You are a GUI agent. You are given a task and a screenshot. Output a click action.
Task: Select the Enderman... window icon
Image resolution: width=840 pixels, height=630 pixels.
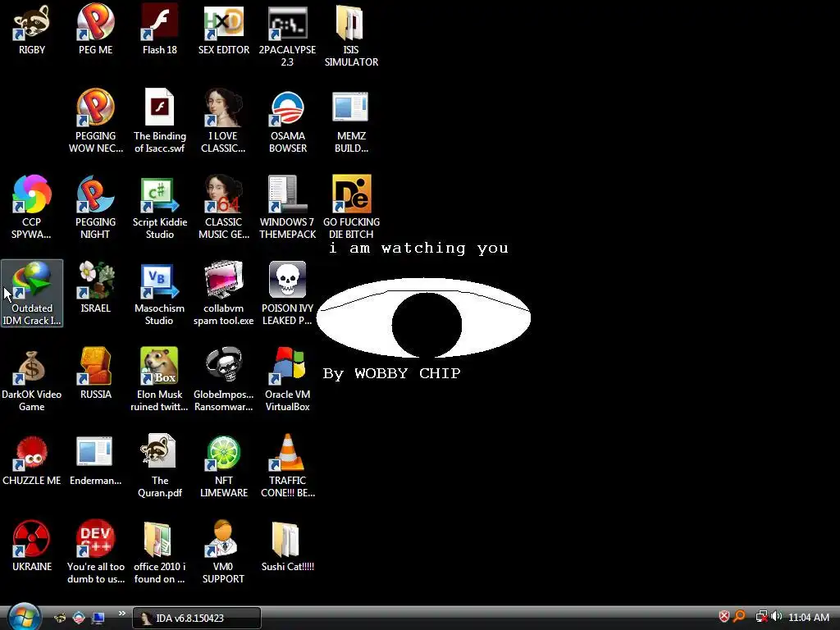point(95,460)
